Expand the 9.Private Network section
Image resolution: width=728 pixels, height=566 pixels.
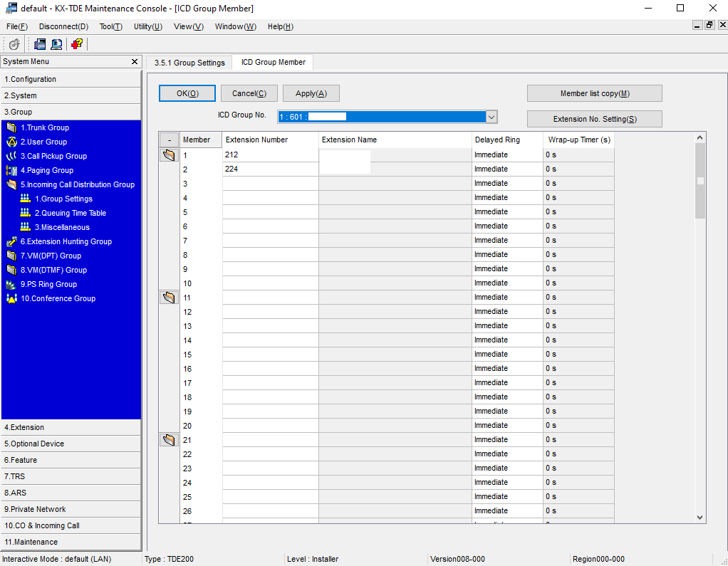[x=71, y=509]
